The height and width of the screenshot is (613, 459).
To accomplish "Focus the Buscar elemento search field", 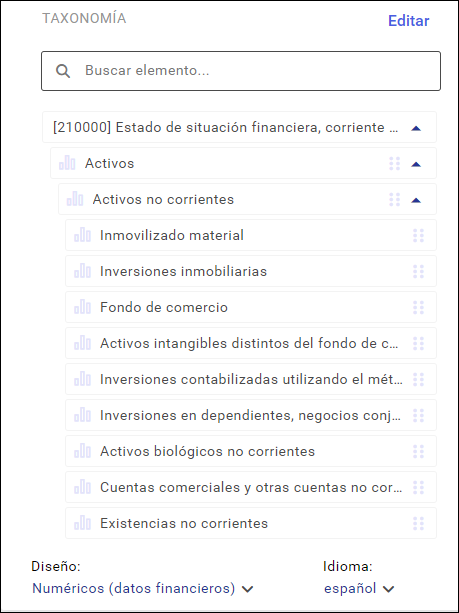I will pos(241,71).
